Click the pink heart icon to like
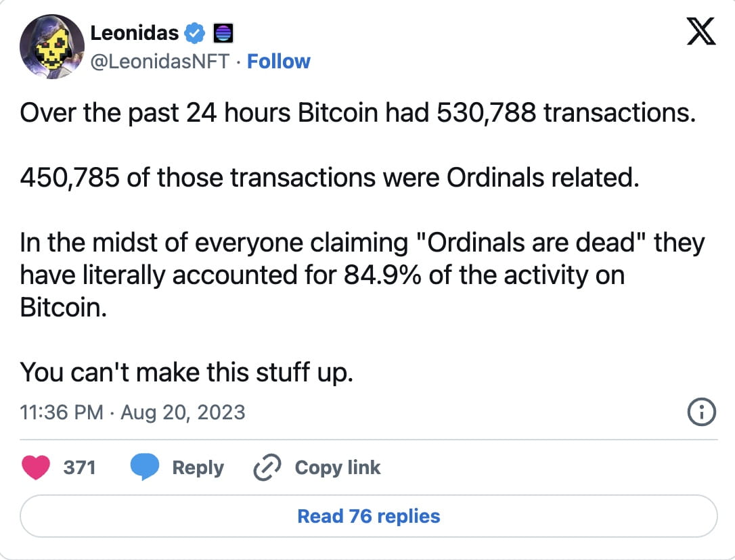The width and height of the screenshot is (735, 560). (x=36, y=467)
